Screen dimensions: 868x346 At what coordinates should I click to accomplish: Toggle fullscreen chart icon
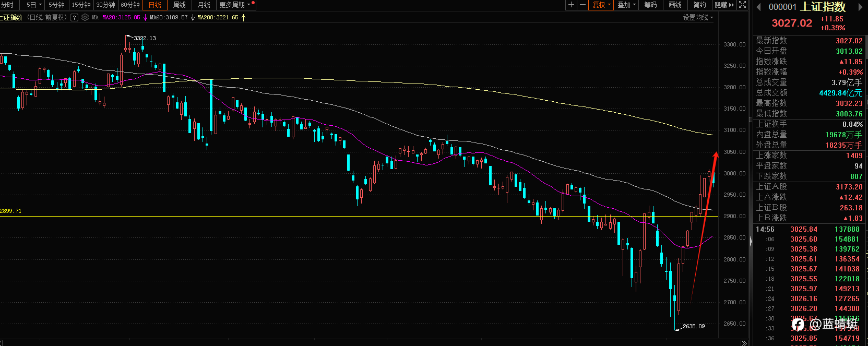[x=743, y=5]
